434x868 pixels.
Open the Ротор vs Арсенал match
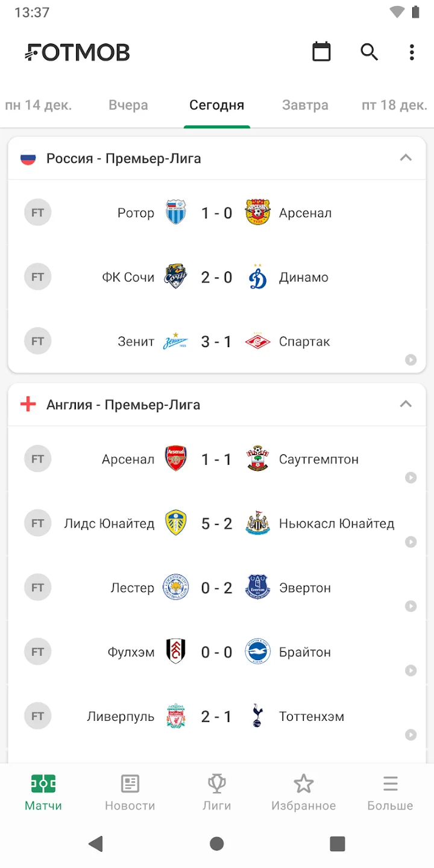click(x=216, y=213)
